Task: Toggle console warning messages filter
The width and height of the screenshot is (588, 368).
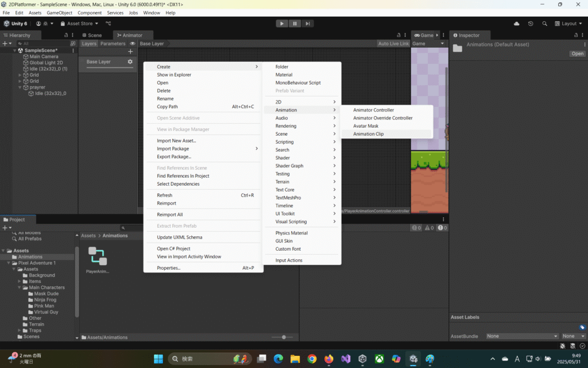Action: pyautogui.click(x=429, y=228)
